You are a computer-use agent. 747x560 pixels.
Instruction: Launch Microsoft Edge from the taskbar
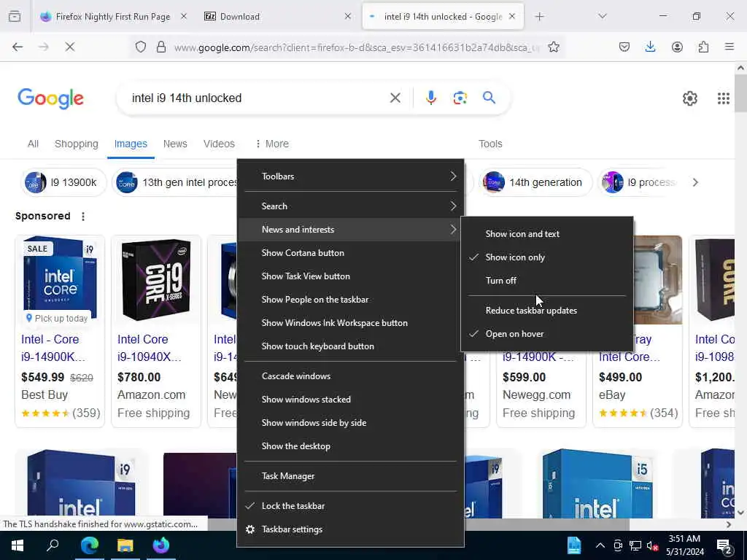click(x=89, y=545)
